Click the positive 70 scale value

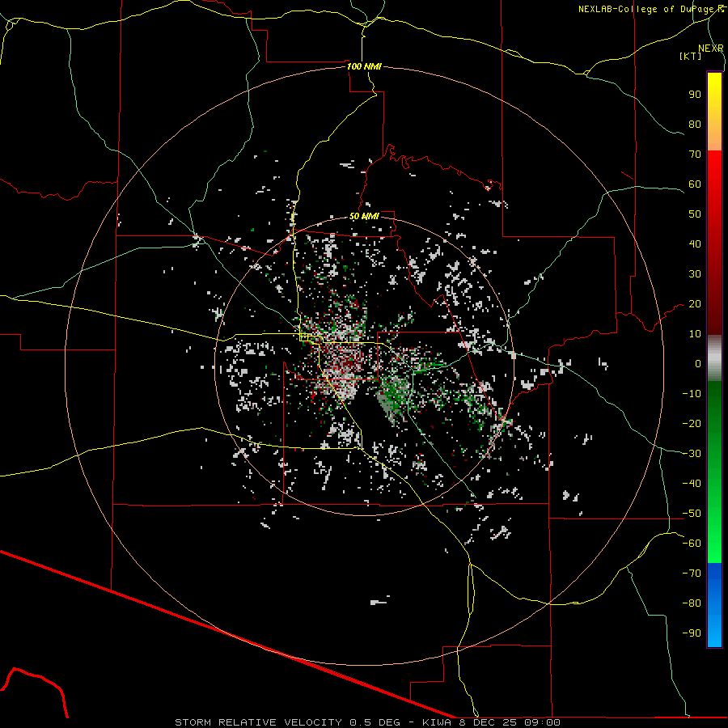695,154
